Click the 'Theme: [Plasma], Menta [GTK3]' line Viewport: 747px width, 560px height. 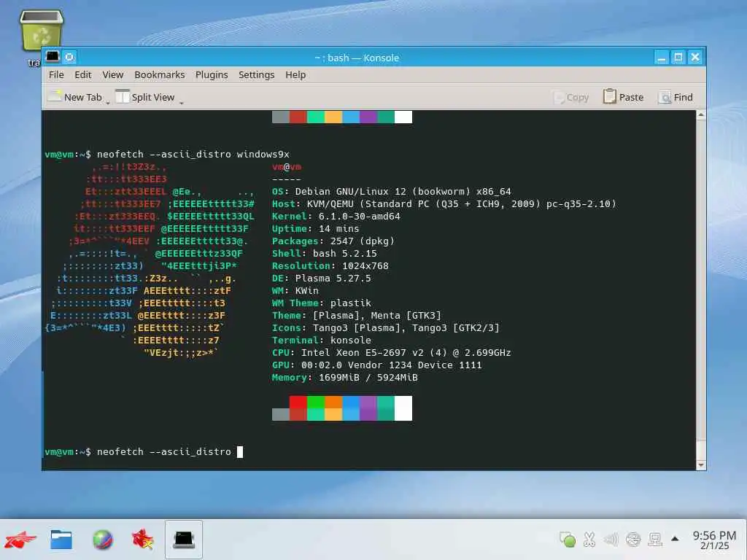(357, 315)
